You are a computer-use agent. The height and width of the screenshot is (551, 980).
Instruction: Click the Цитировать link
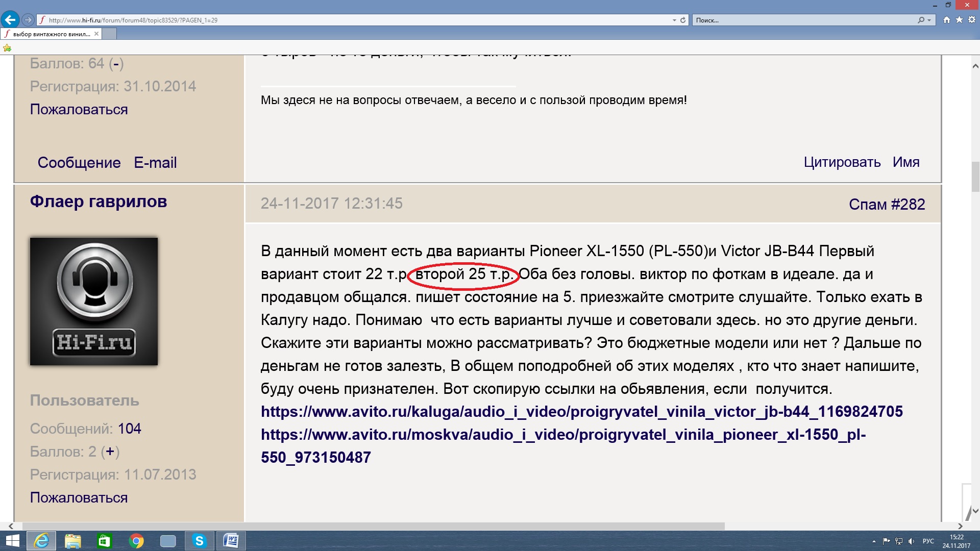pyautogui.click(x=842, y=162)
